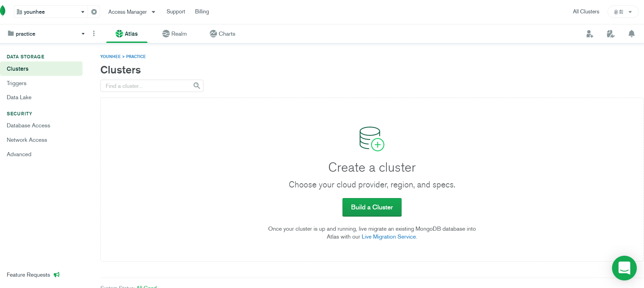Switch to the Realm tab
The image size is (644, 288).
pos(175,34)
